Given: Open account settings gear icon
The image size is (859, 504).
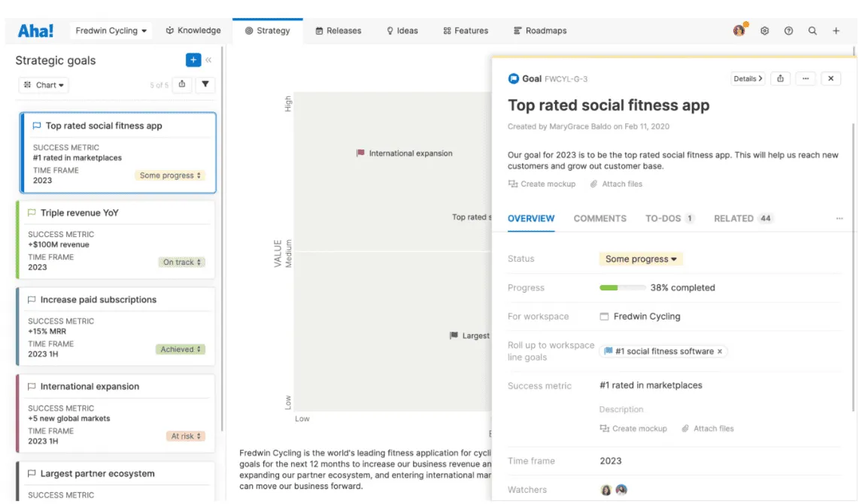Looking at the screenshot, I should pos(764,31).
